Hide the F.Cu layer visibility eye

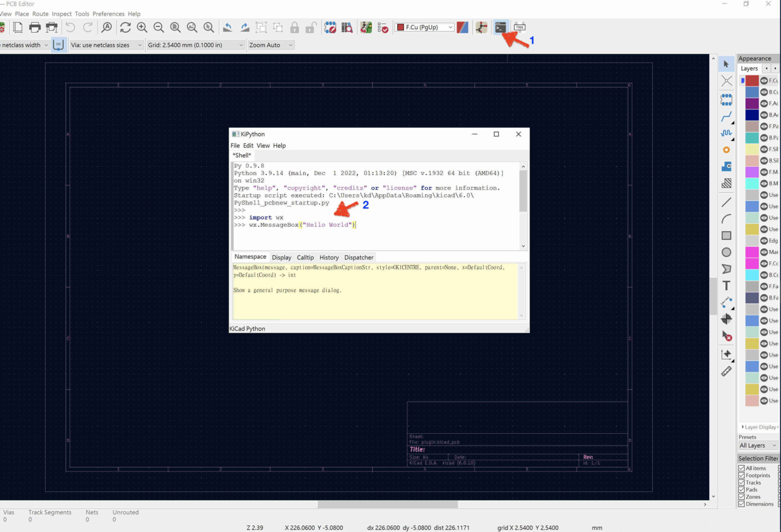tap(764, 81)
